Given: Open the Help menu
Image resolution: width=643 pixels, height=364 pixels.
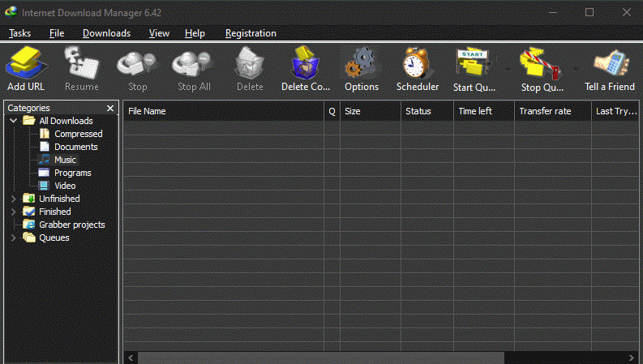Looking at the screenshot, I should pyautogui.click(x=195, y=33).
